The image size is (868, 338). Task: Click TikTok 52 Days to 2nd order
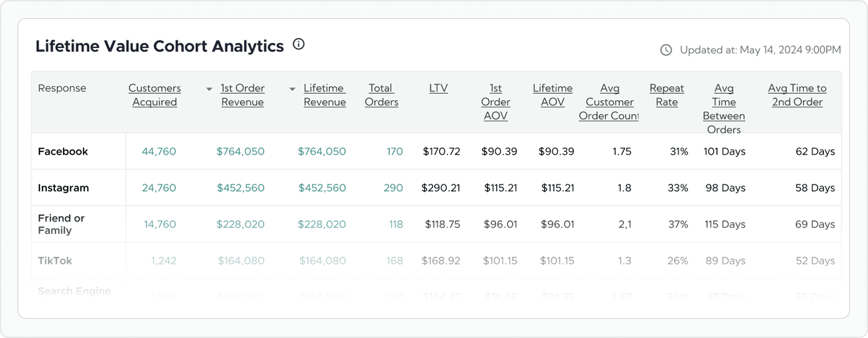click(815, 261)
